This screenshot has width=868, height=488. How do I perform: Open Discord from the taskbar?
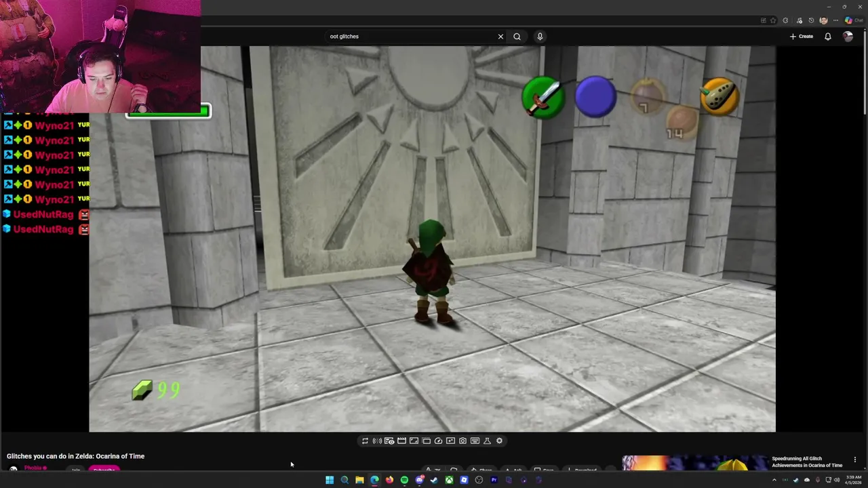coord(419,480)
